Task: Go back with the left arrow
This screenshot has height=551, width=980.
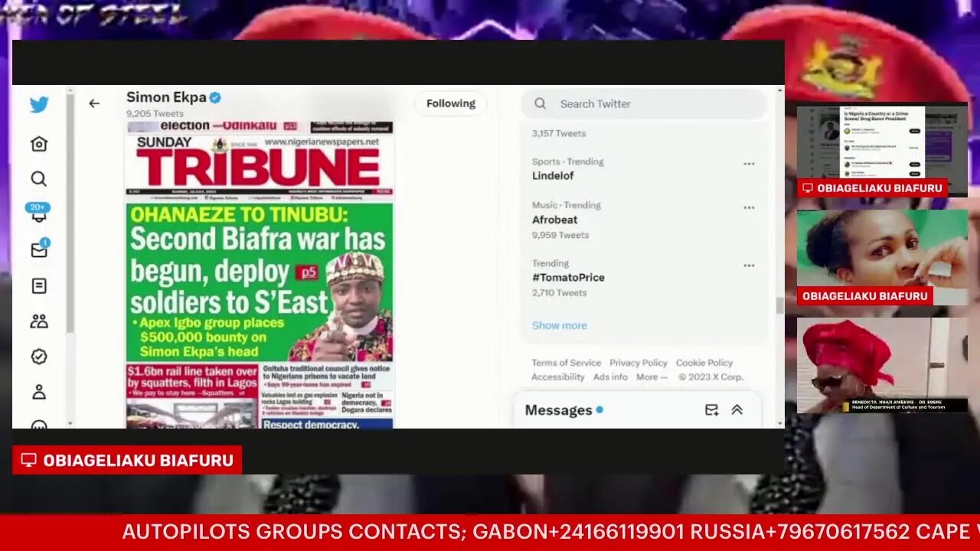Action: click(x=94, y=103)
